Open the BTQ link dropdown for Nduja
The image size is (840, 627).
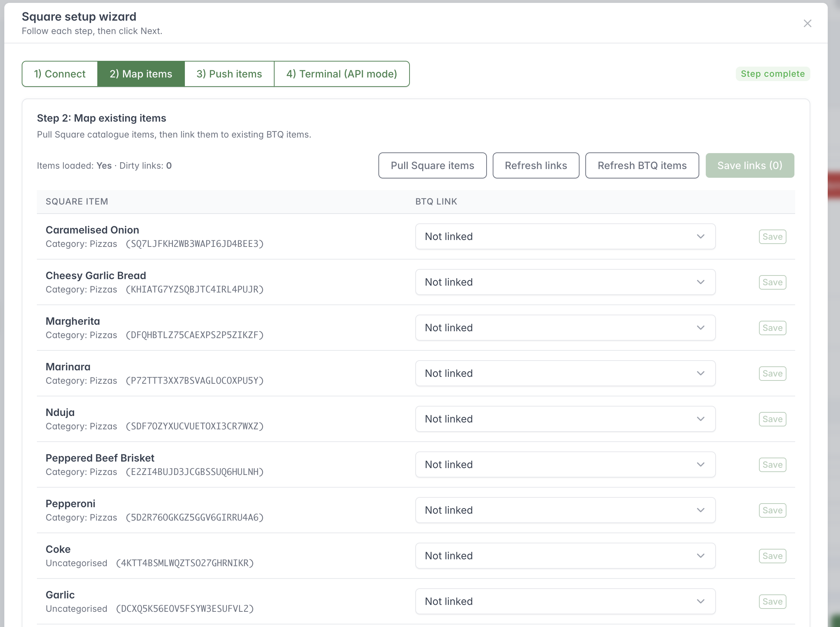coord(565,418)
